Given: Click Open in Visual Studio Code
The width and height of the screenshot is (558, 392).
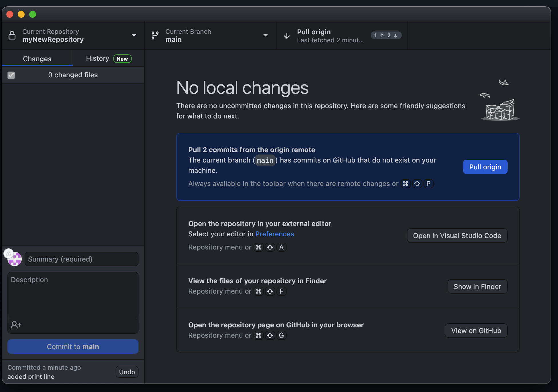Looking at the screenshot, I should pyautogui.click(x=457, y=235).
